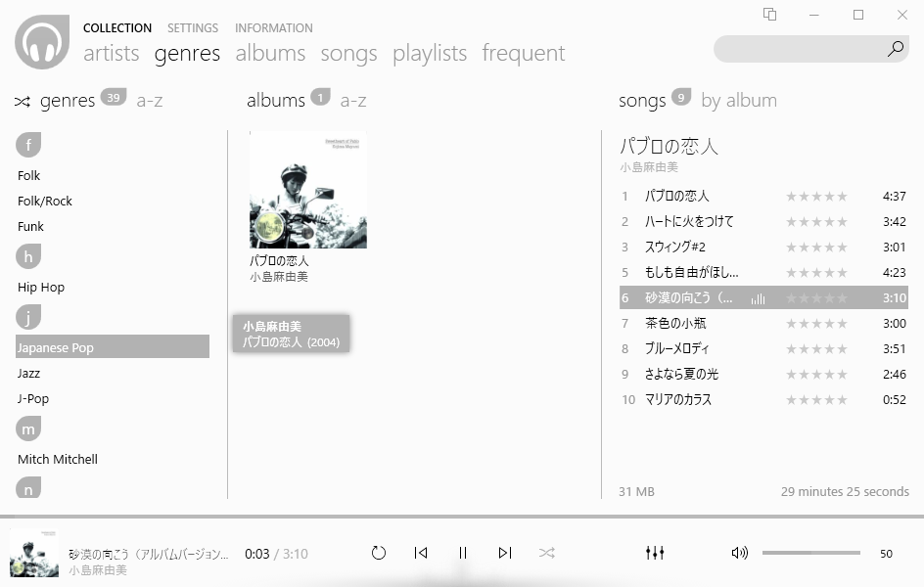Screen dimensions: 924x587
Task: Rate song ブルーメロディ with stars
Action: (x=816, y=349)
